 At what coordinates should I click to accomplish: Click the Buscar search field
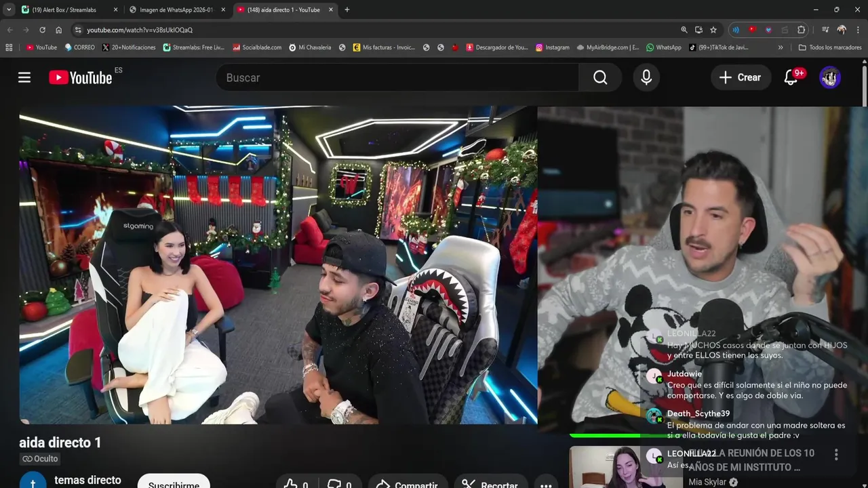click(397, 77)
